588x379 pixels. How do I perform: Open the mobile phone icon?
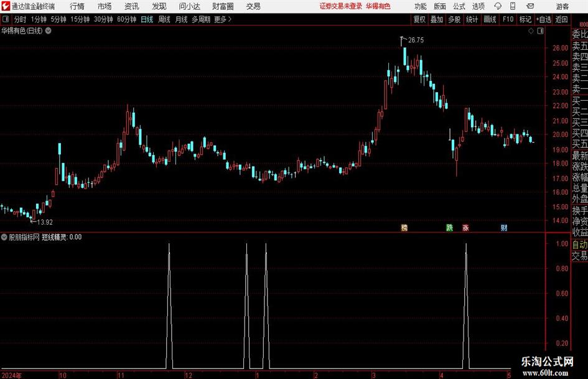tap(513, 6)
